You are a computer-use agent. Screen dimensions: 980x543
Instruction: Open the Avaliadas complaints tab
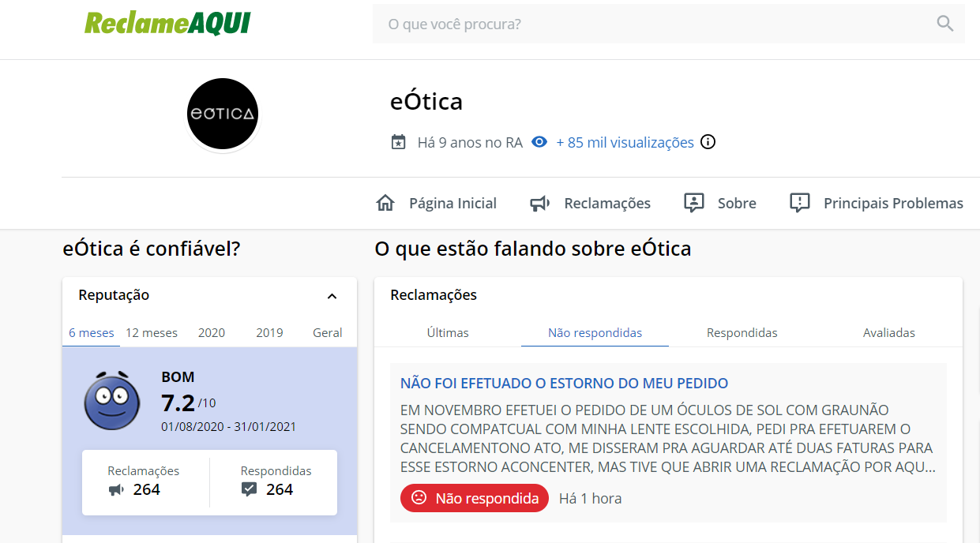889,333
